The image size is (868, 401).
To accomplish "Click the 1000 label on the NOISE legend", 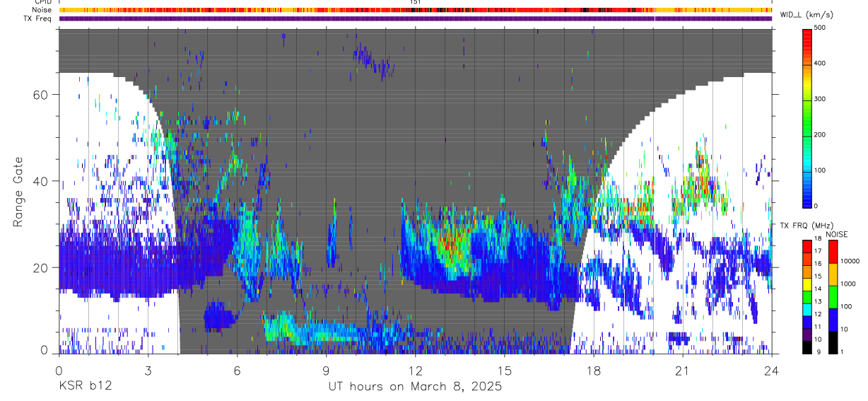I will tap(848, 284).
